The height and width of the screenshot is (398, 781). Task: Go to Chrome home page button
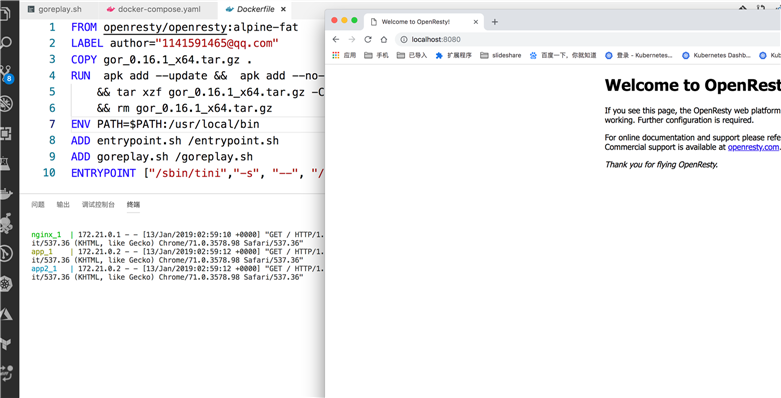(x=384, y=39)
